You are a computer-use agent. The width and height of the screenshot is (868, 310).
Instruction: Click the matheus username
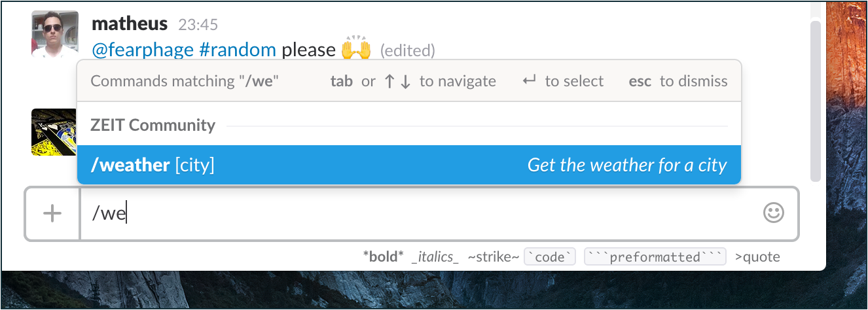pos(131,24)
